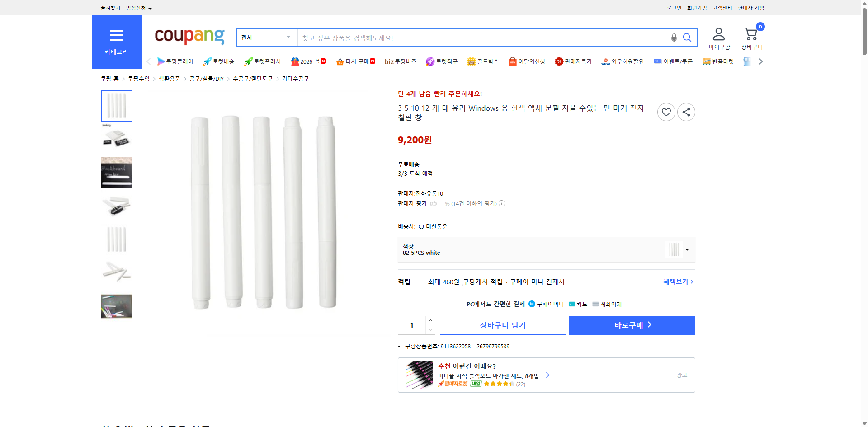Viewport: 868px width, 427px height.
Task: Click the 골드박스 menu item
Action: click(x=483, y=61)
